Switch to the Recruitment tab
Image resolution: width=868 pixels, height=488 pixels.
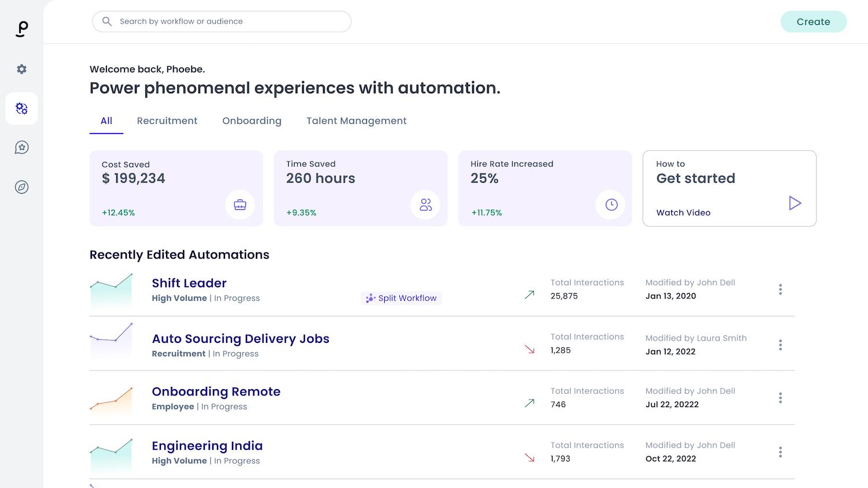tap(167, 121)
